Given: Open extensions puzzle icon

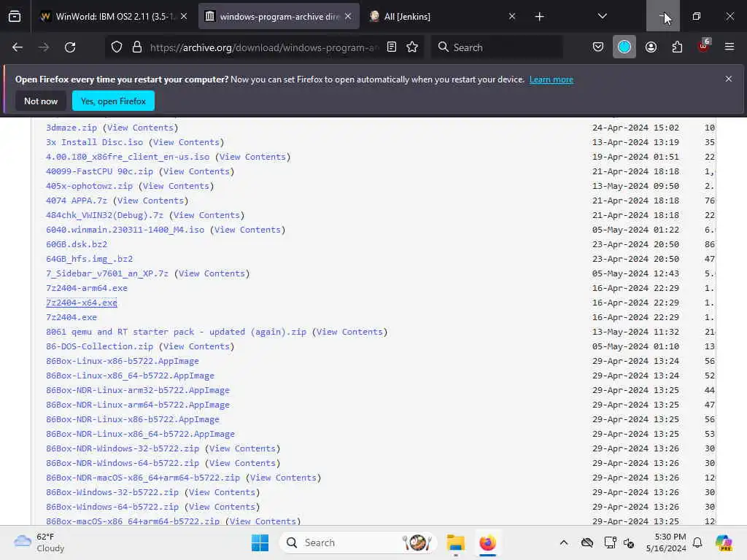Looking at the screenshot, I should (677, 47).
